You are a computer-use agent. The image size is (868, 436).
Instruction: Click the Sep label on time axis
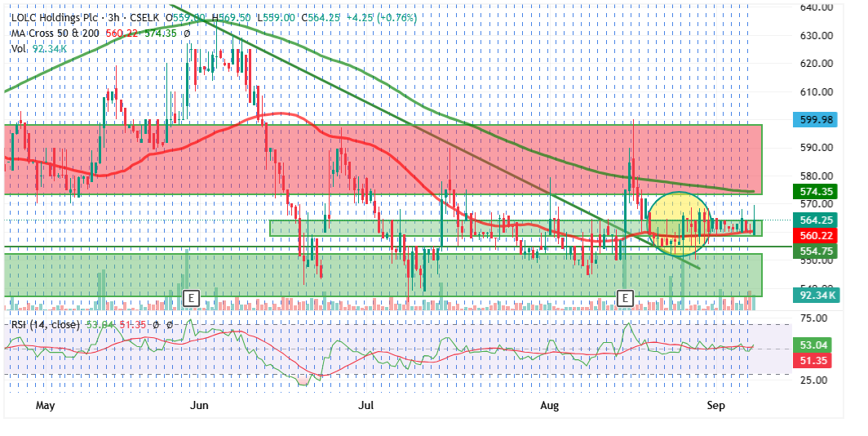click(715, 406)
